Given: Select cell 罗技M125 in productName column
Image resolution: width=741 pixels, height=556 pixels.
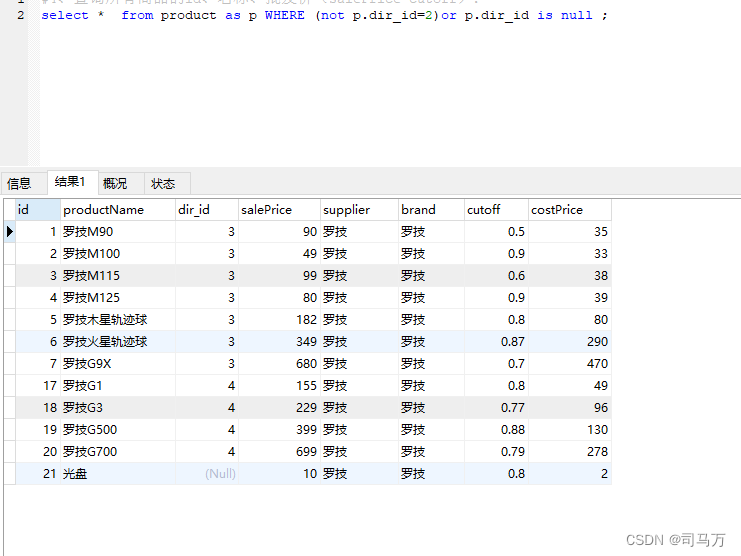Looking at the screenshot, I should (x=118, y=298).
